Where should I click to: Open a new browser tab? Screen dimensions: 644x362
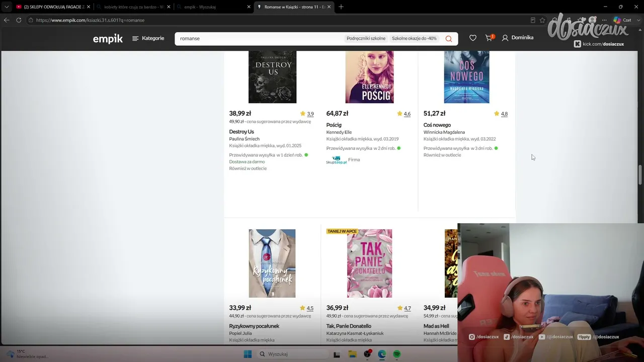click(341, 7)
